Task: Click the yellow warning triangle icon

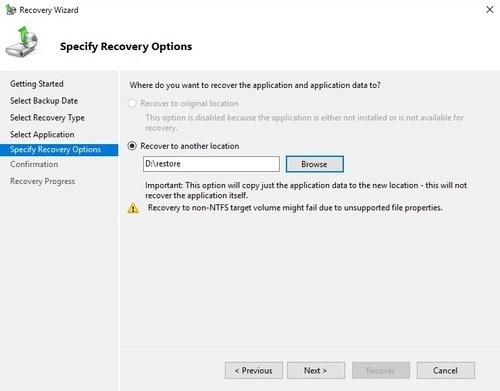Action: pyautogui.click(x=133, y=208)
